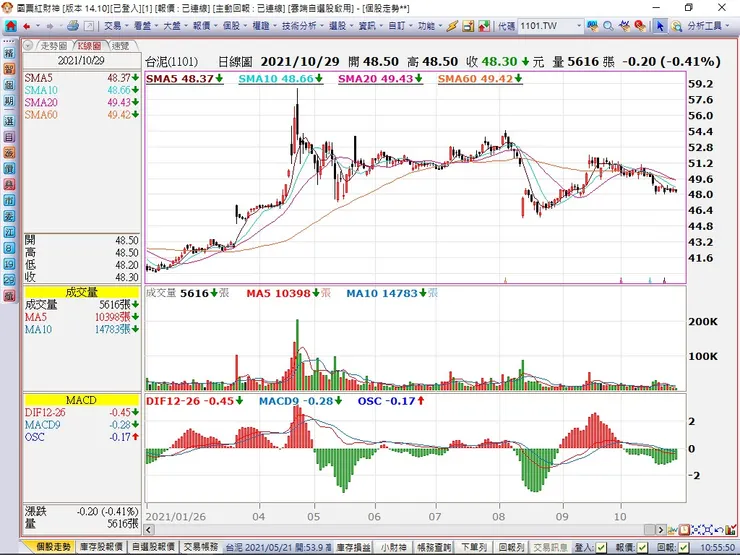Open the 分析工具 dropdown
Image resolution: width=740 pixels, height=555 pixels.
click(707, 26)
